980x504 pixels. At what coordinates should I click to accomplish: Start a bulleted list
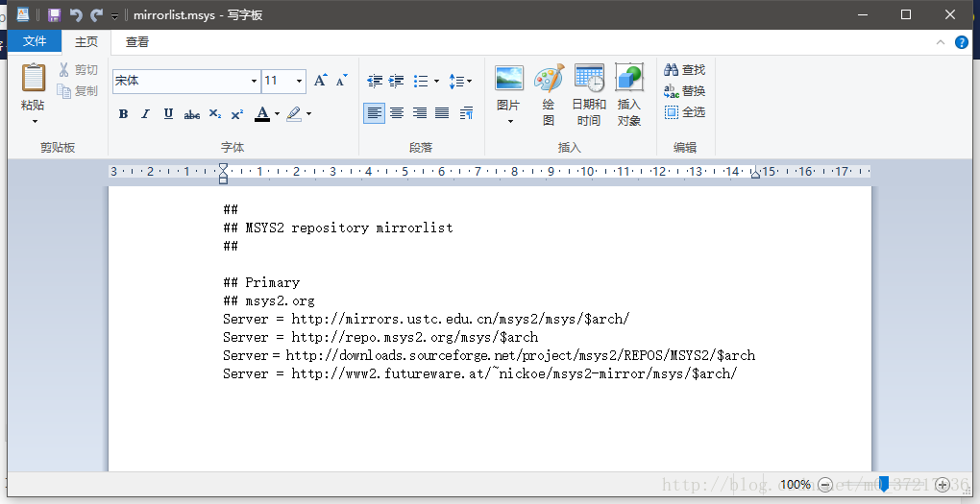pyautogui.click(x=421, y=82)
